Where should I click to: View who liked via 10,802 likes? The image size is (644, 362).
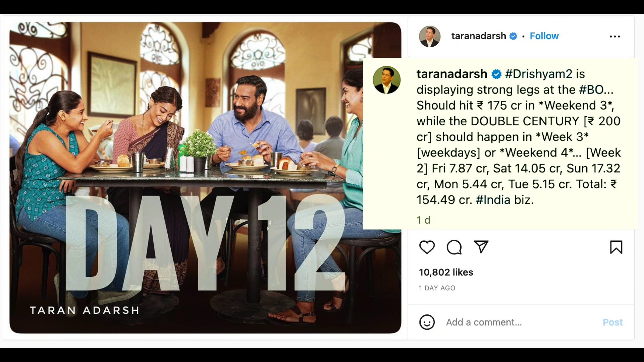[446, 272]
